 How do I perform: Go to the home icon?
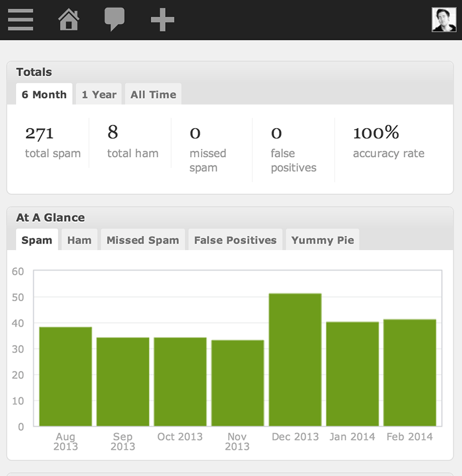pos(69,20)
